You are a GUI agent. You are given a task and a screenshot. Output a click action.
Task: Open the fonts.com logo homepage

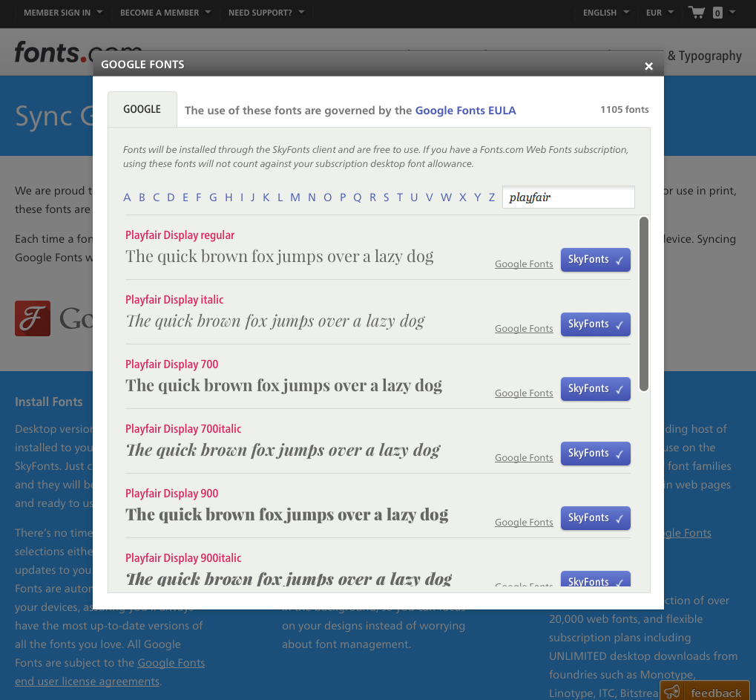(78, 52)
